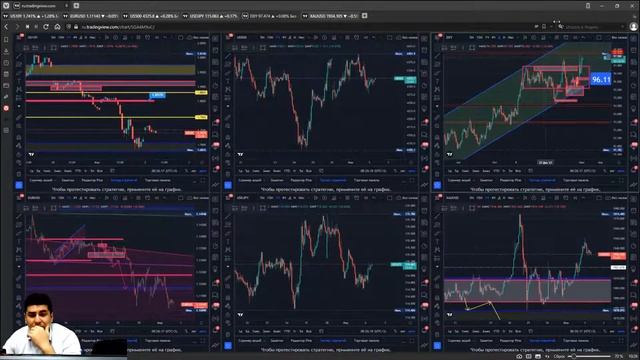Open the tracker blocker shield icon
The width and height of the screenshot is (640, 360).
(69, 27)
